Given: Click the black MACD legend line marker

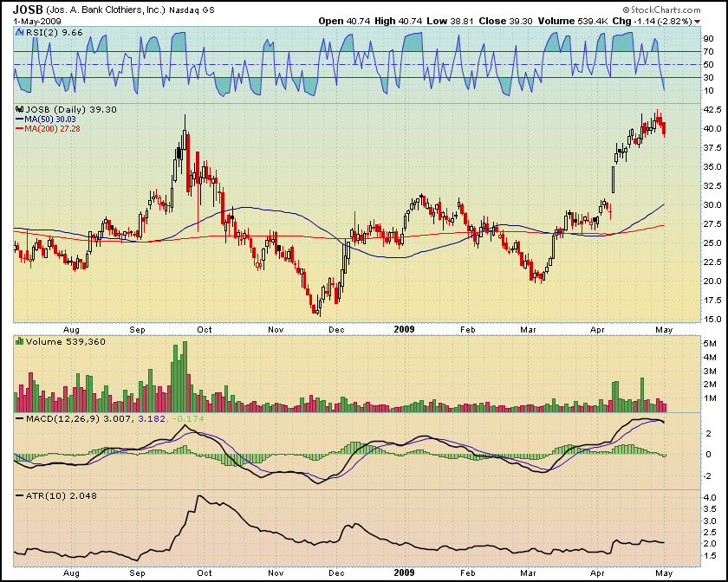Looking at the screenshot, I should [x=19, y=418].
